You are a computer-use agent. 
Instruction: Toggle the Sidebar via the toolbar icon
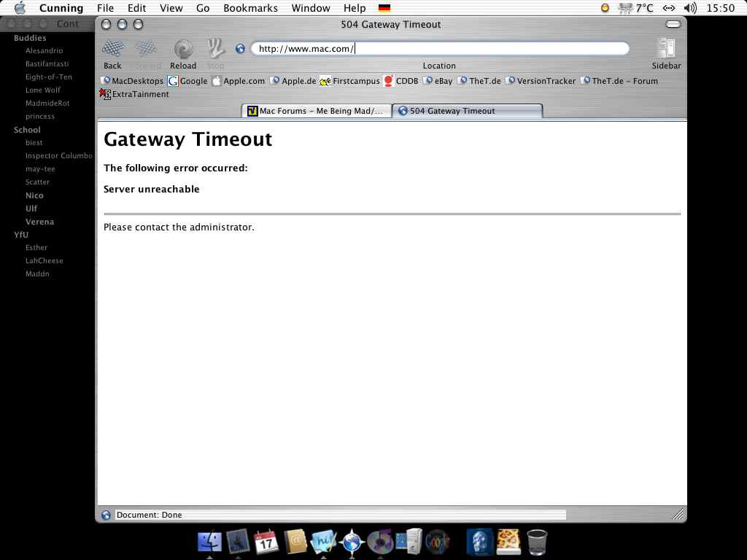pos(666,54)
